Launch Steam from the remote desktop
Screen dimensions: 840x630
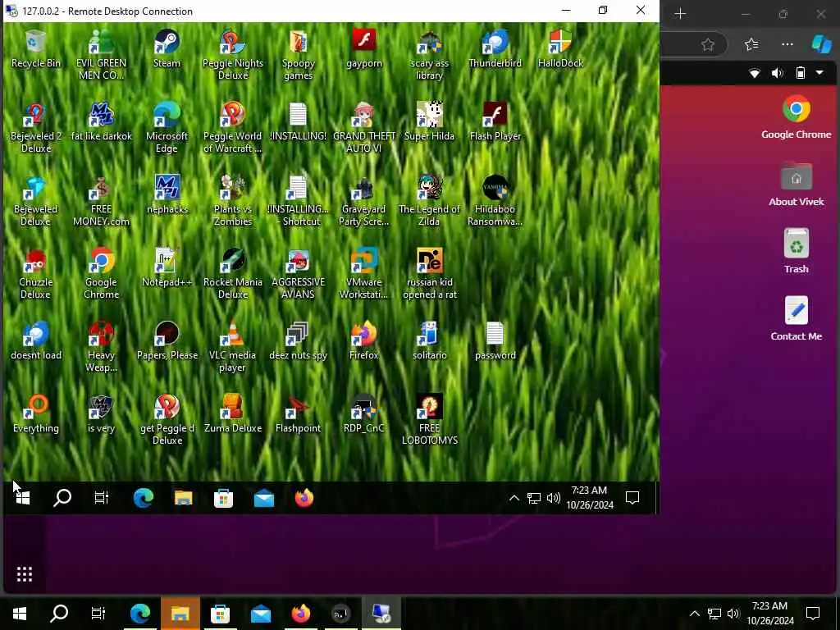point(167,48)
